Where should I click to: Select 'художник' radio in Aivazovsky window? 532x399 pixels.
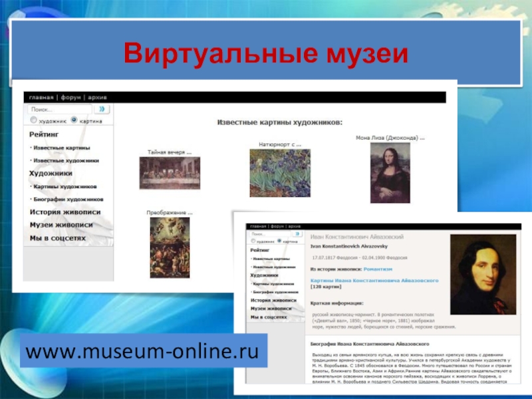tap(253, 241)
